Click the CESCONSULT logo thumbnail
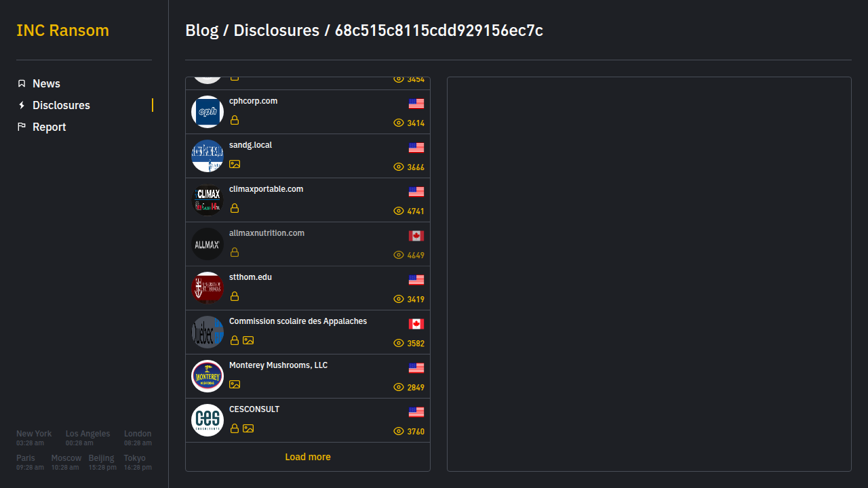Viewport: 868px width, 488px height. pos(208,420)
